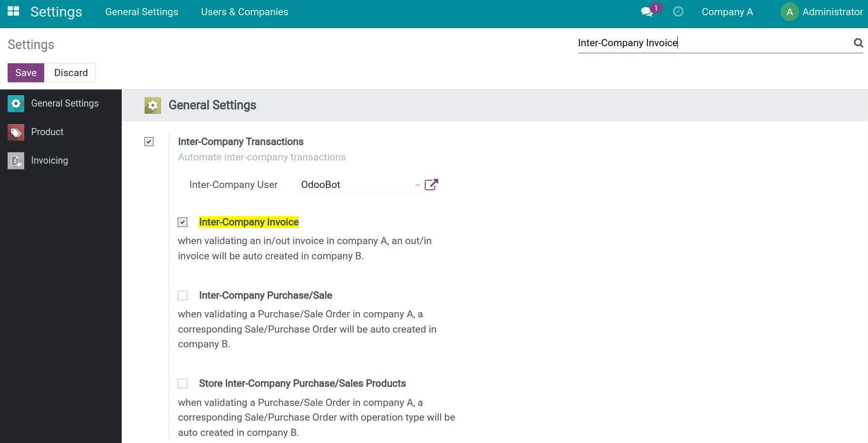Save the settings changes
Viewport: 868px width, 443px height.
[25, 72]
